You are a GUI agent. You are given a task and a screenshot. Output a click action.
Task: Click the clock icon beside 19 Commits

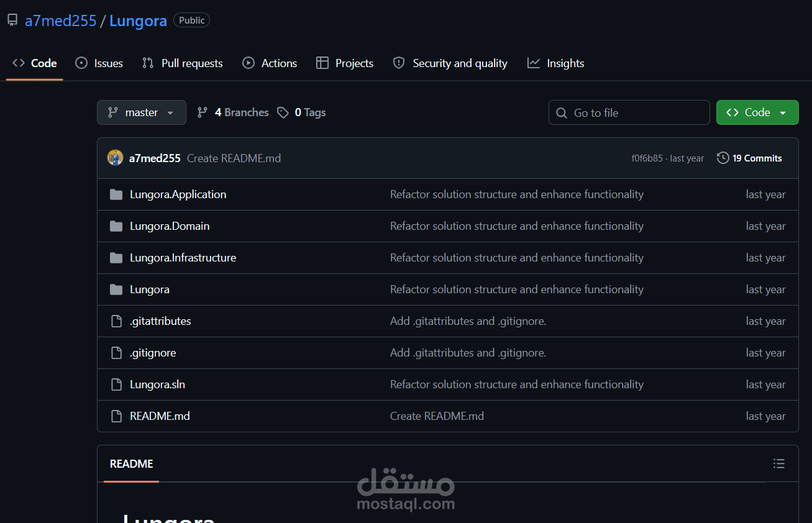coord(723,158)
